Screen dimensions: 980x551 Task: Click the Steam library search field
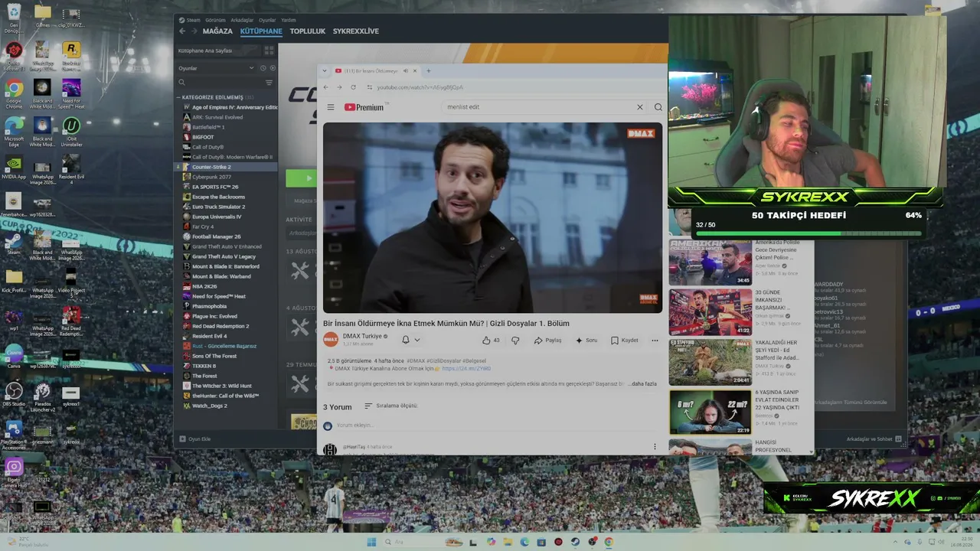pyautogui.click(x=219, y=83)
